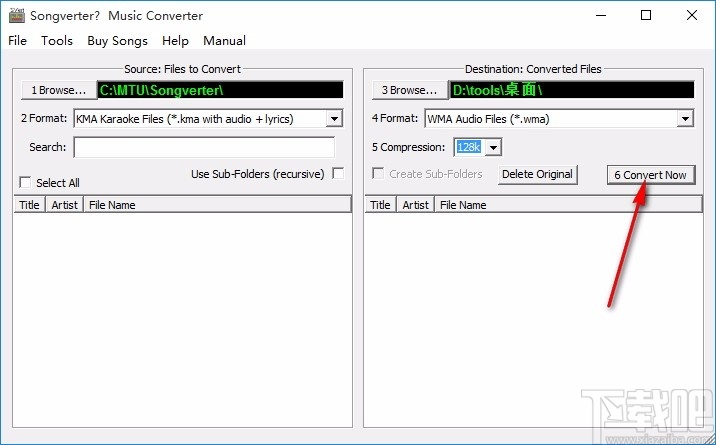Screen dimensions: 716x445
Task: Sort source list by File Name column
Action: (217, 205)
